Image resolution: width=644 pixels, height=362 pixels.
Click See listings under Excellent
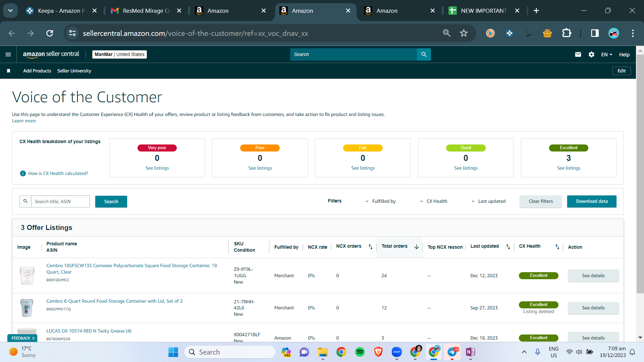tap(569, 168)
